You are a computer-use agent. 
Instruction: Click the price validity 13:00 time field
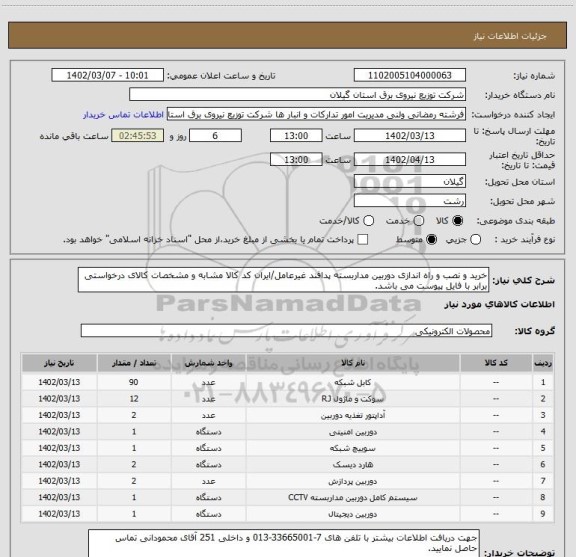pyautogui.click(x=296, y=159)
